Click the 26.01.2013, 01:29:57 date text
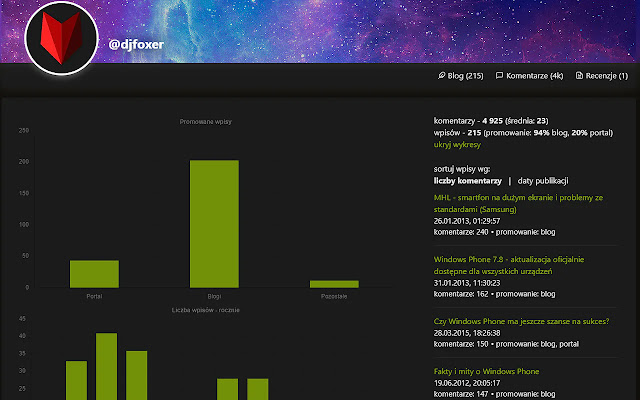The height and width of the screenshot is (400, 640). pyautogui.click(x=467, y=221)
